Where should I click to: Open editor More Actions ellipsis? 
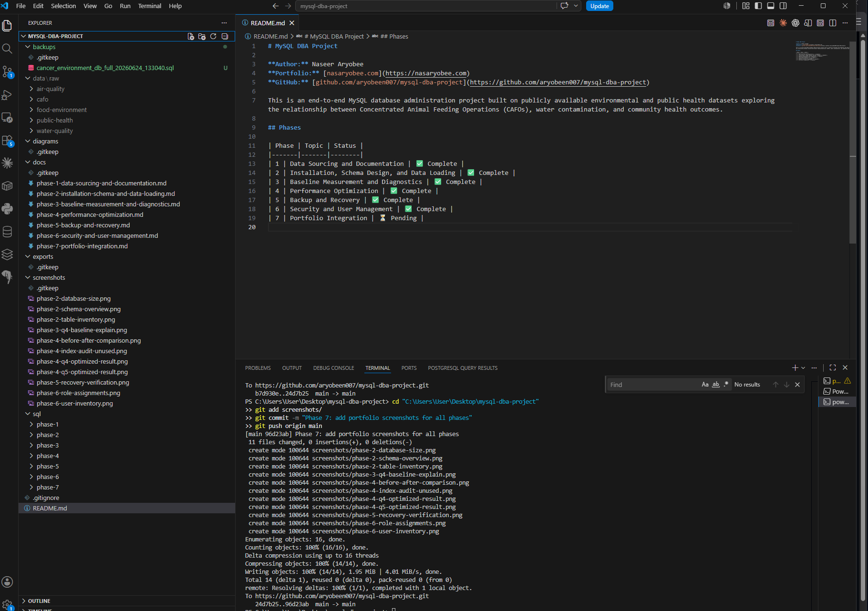[x=845, y=23]
